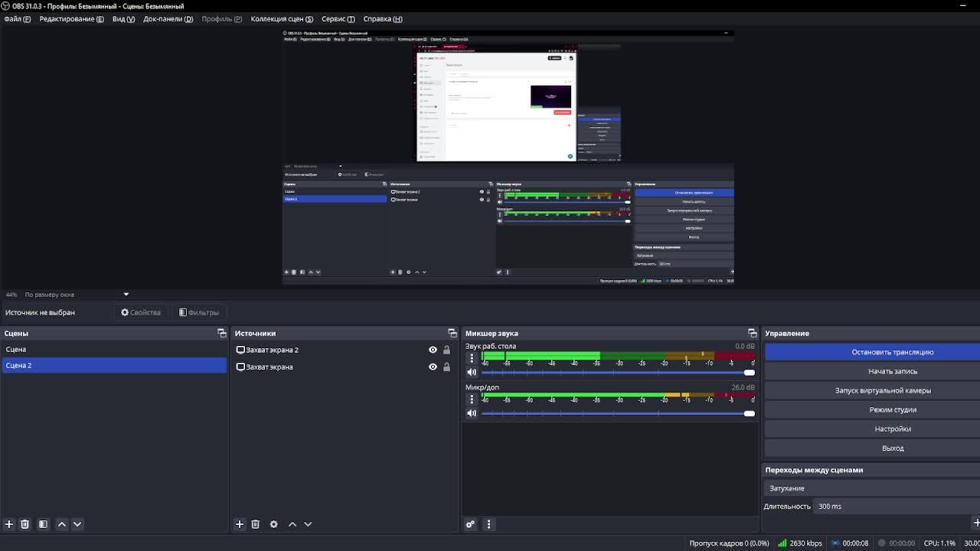Open the Профиль menu
Image resolution: width=980 pixels, height=551 pixels.
(222, 18)
